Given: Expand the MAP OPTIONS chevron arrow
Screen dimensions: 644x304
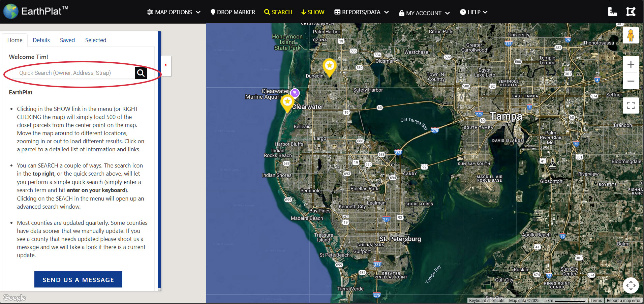Looking at the screenshot, I should point(198,12).
